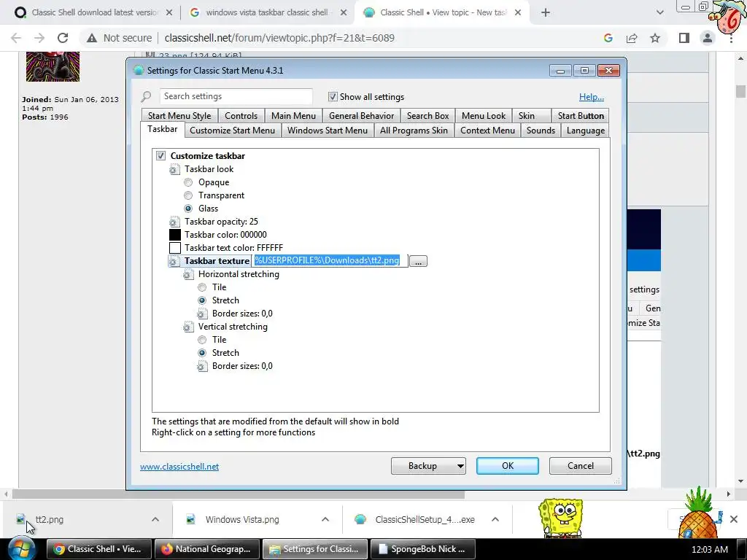Click white Taskbar text color swatch
Viewport: 747px width, 560px height.
(175, 248)
